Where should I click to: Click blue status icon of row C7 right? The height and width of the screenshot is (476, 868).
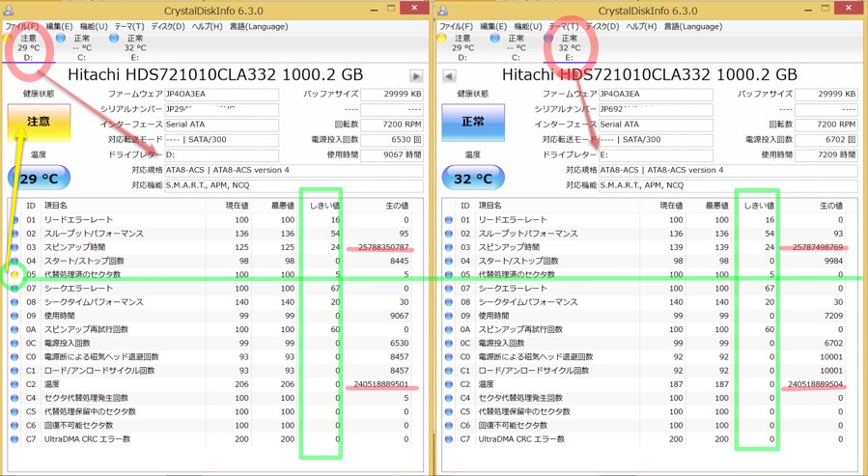click(x=449, y=439)
